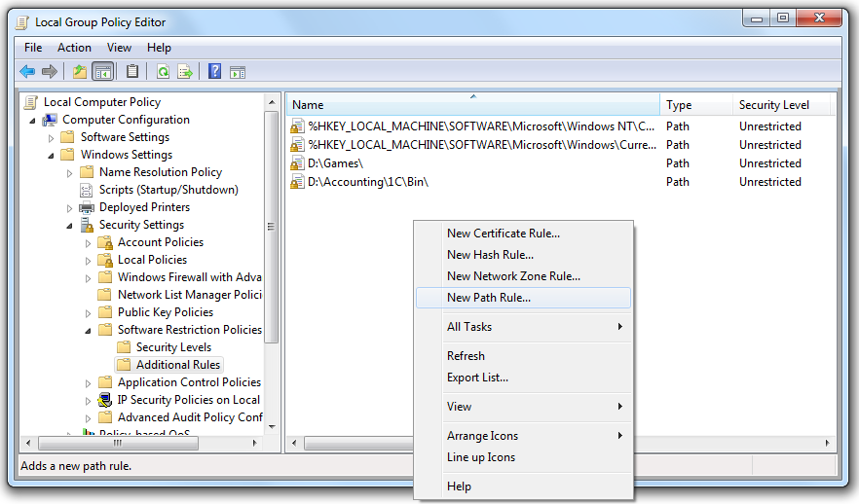This screenshot has width=859, height=504.
Task: Click the green Refresh toolbar icon
Action: pos(163,71)
